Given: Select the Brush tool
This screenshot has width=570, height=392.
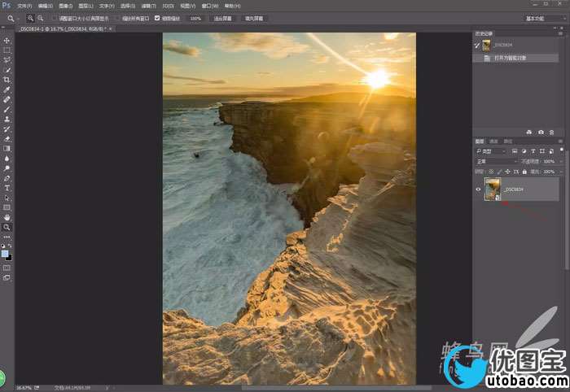Looking at the screenshot, I should coord(7,109).
